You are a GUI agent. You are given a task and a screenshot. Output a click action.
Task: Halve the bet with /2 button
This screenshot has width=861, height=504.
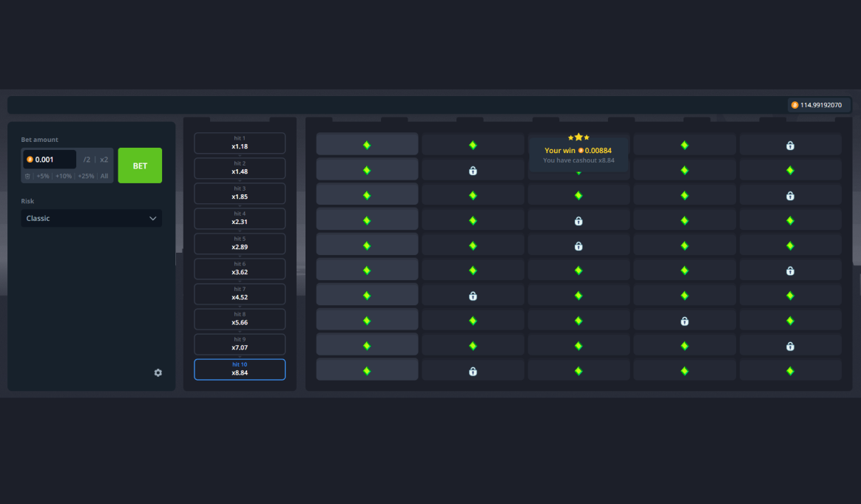(x=87, y=160)
